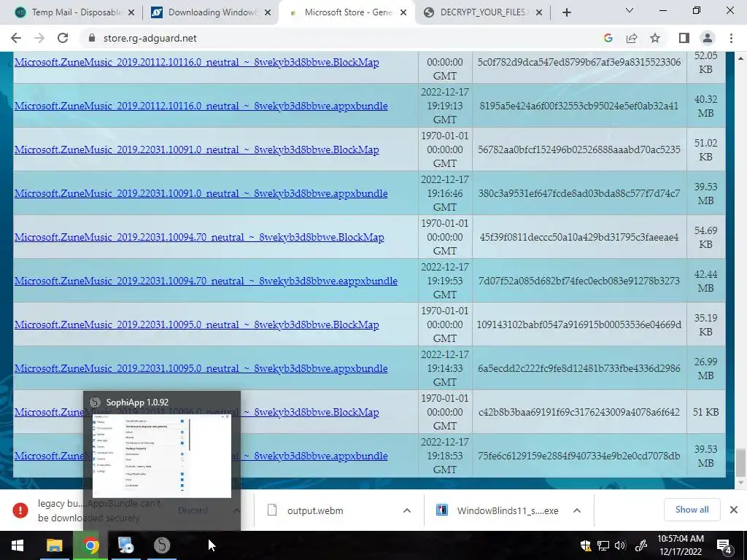The width and height of the screenshot is (747, 560).
Task: Click the page vertical scrollbar thumb
Action: pyautogui.click(x=741, y=462)
